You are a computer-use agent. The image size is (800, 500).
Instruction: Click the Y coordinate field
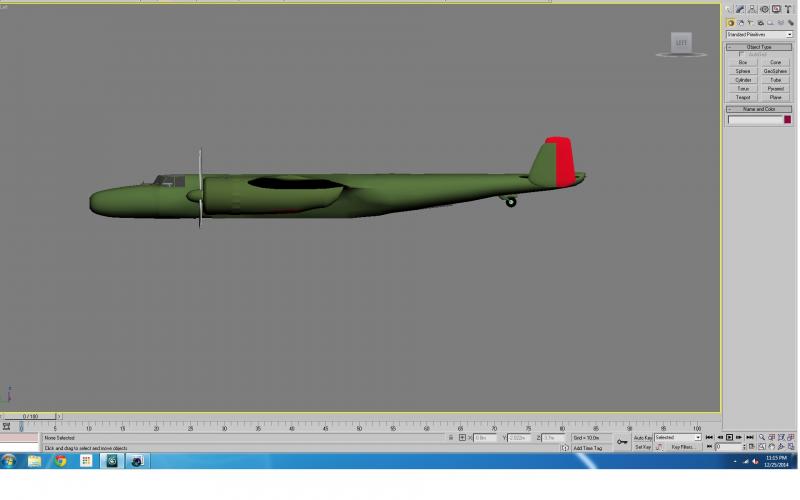pyautogui.click(x=519, y=438)
